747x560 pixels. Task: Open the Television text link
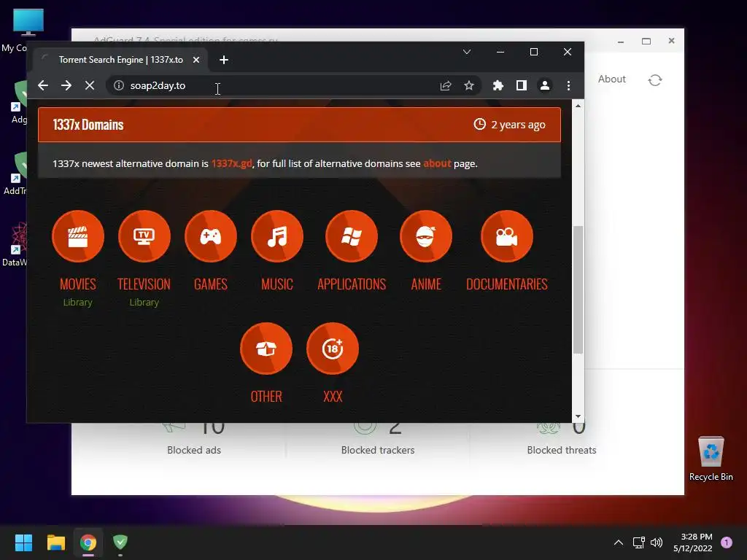144,284
